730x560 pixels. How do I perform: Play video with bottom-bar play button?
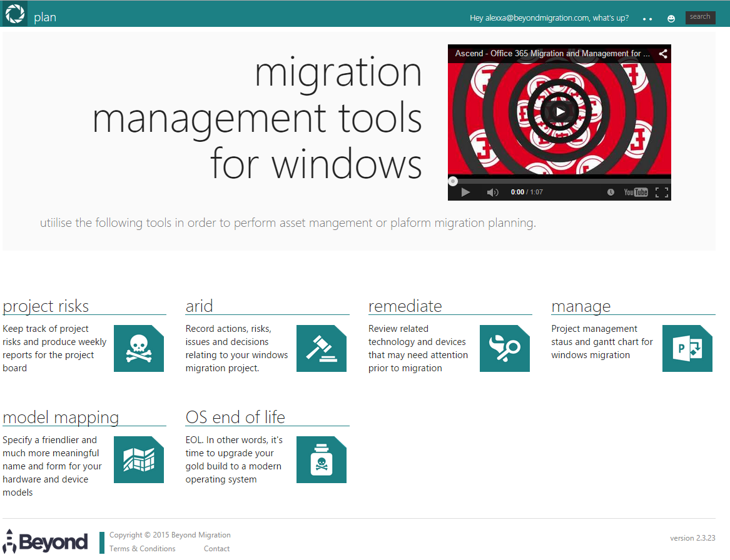[465, 192]
